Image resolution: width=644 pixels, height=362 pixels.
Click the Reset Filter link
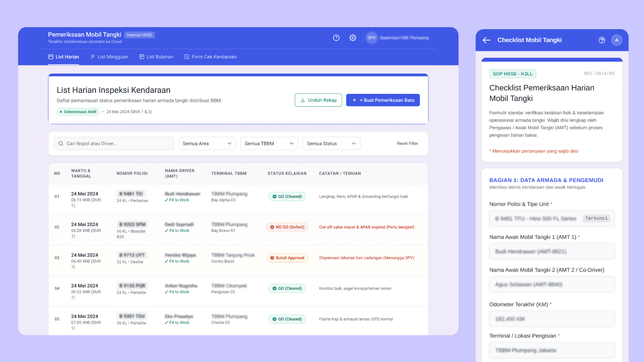click(x=408, y=143)
